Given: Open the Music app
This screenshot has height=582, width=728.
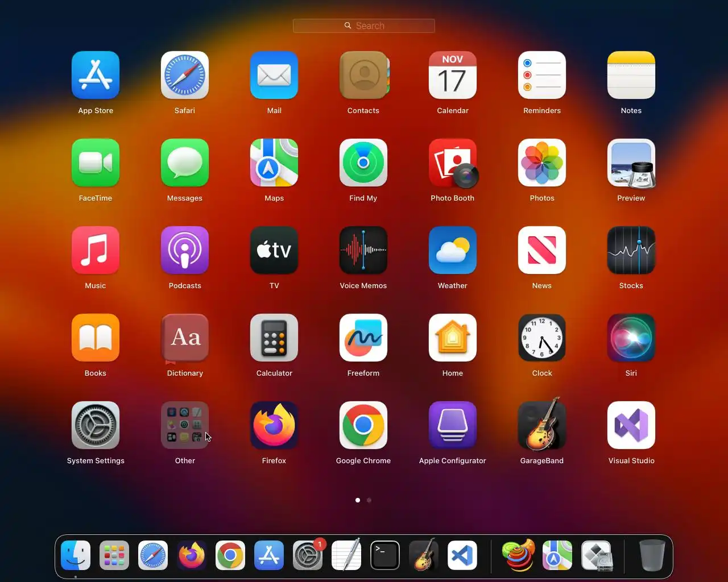Looking at the screenshot, I should coord(96,250).
